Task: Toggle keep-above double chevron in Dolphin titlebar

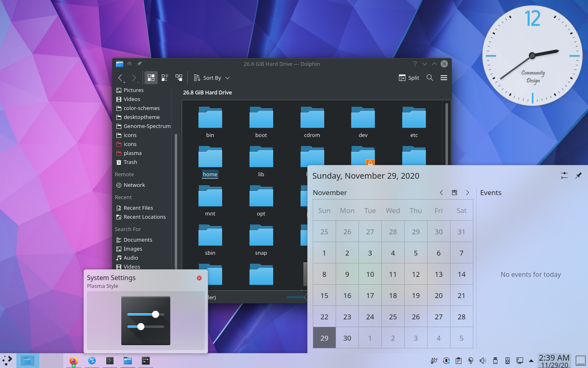Action: point(129,64)
